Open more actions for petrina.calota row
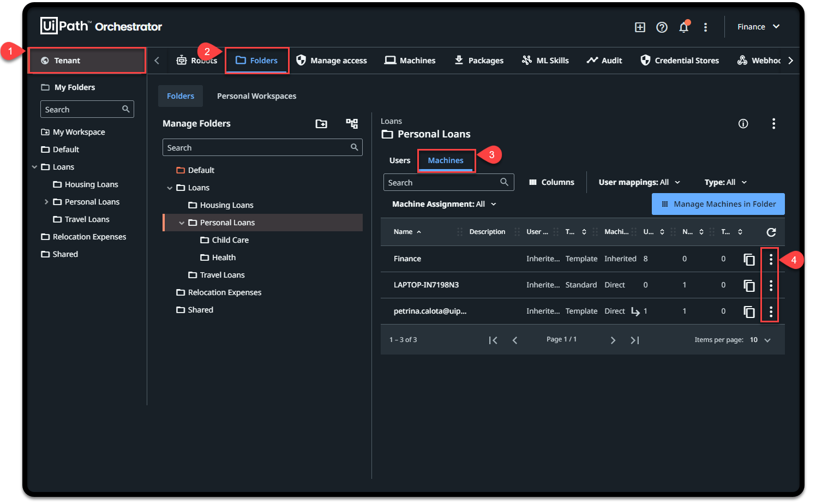Image resolution: width=816 pixels, height=504 pixels. 771,311
